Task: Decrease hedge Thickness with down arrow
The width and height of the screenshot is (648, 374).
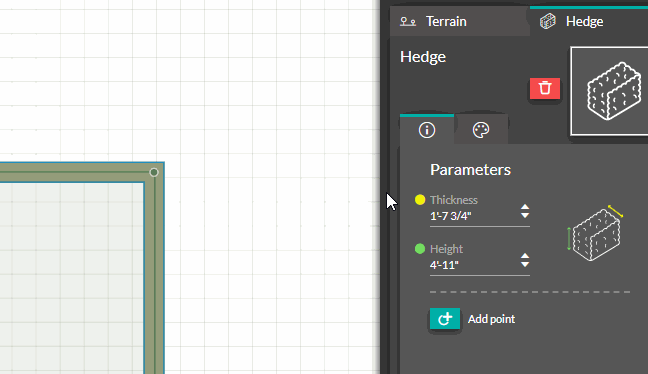Action: click(x=525, y=215)
